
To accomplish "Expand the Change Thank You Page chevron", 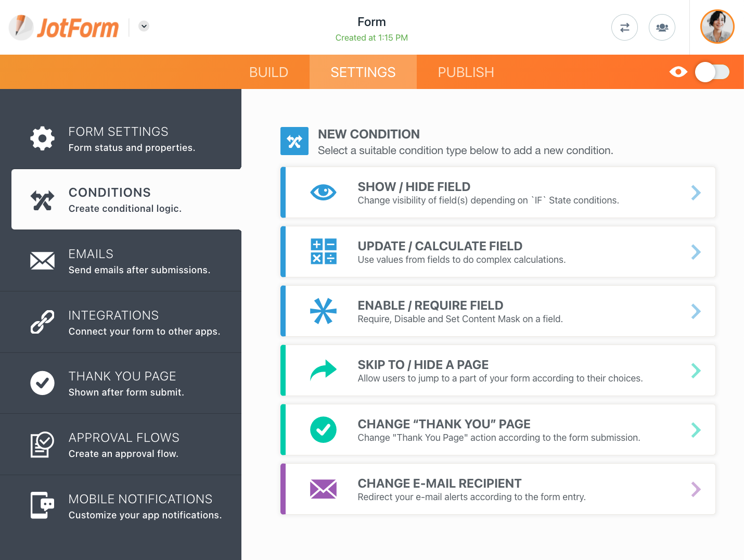I will point(696,430).
